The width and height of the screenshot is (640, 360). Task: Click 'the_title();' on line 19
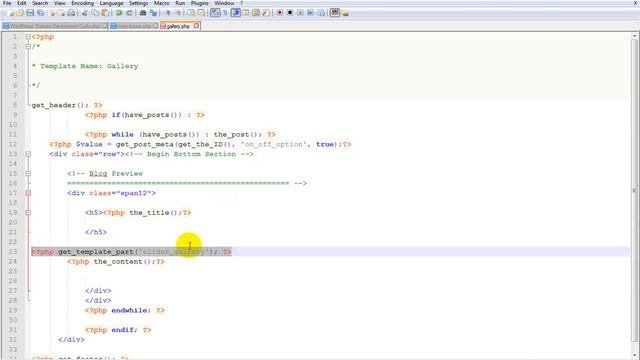point(156,213)
